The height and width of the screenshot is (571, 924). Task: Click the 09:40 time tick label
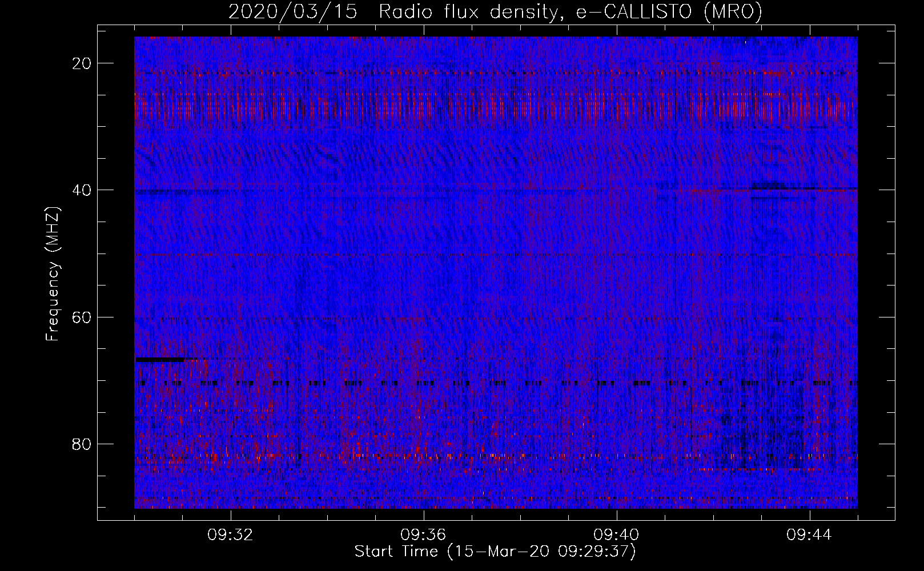[x=616, y=535]
